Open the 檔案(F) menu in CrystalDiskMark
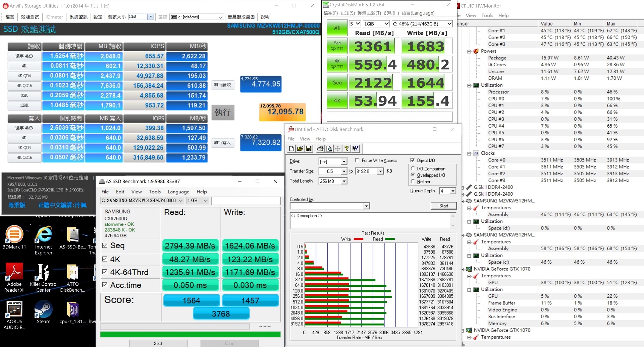 click(331, 13)
